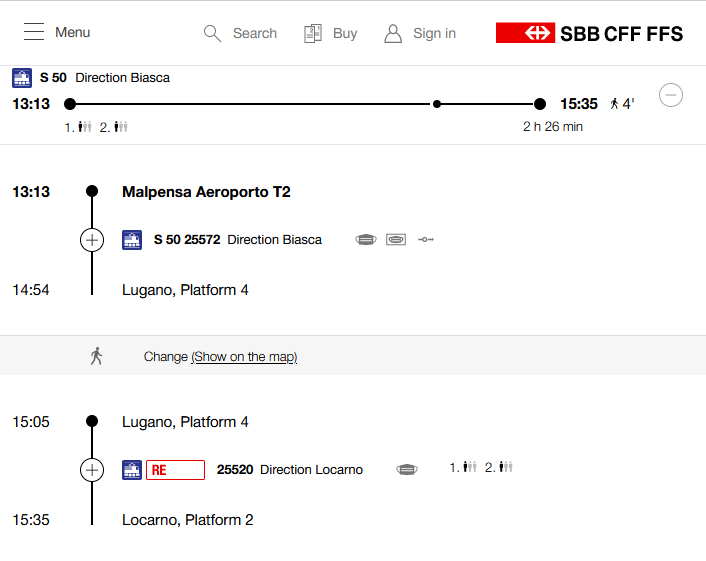706x561 pixels.
Task: Click the train icon beside S 50 header
Action: coord(22,77)
